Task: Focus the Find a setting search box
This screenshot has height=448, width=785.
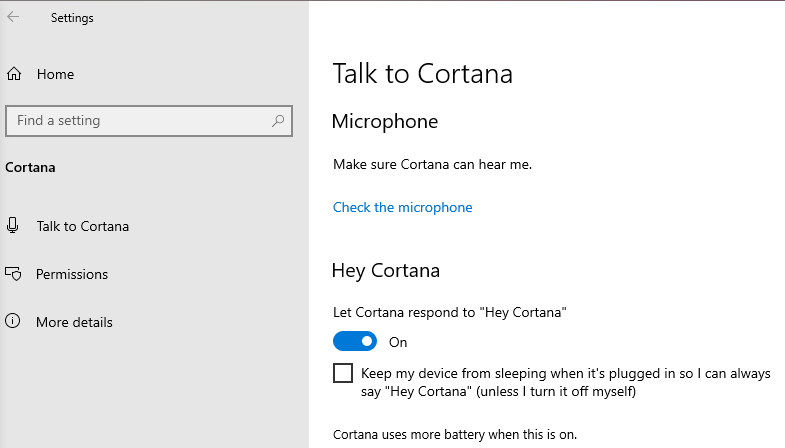Action: pyautogui.click(x=149, y=121)
